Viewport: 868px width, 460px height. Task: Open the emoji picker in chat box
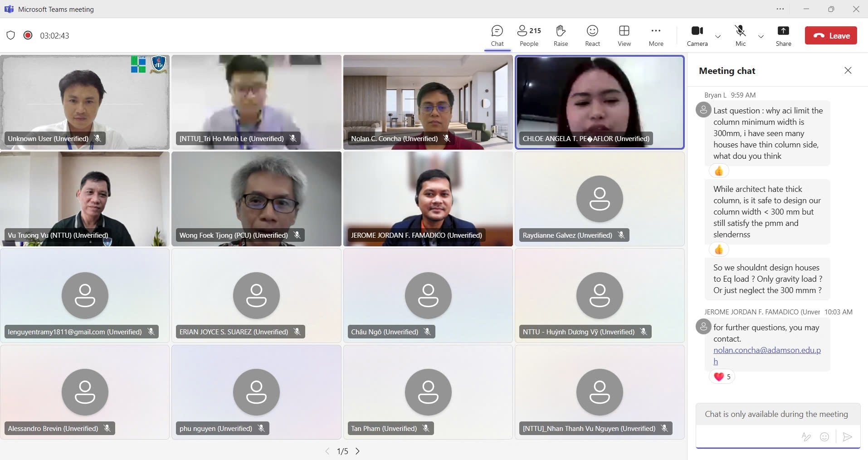coord(824,437)
